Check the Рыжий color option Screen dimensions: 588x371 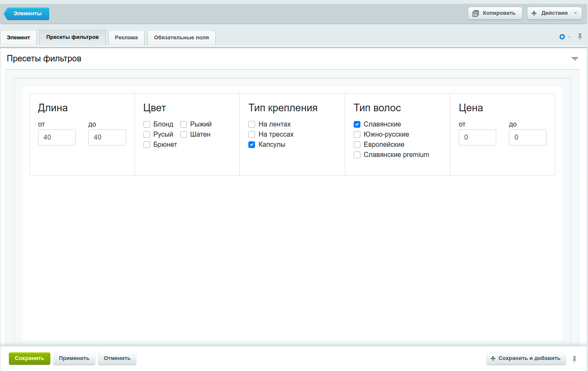pyautogui.click(x=184, y=124)
